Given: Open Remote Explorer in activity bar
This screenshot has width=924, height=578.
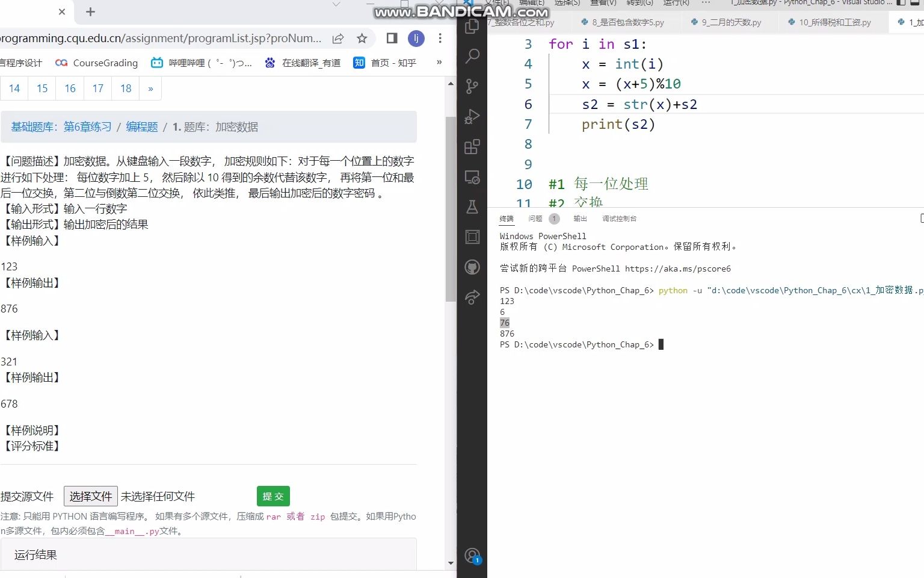Looking at the screenshot, I should (x=472, y=177).
